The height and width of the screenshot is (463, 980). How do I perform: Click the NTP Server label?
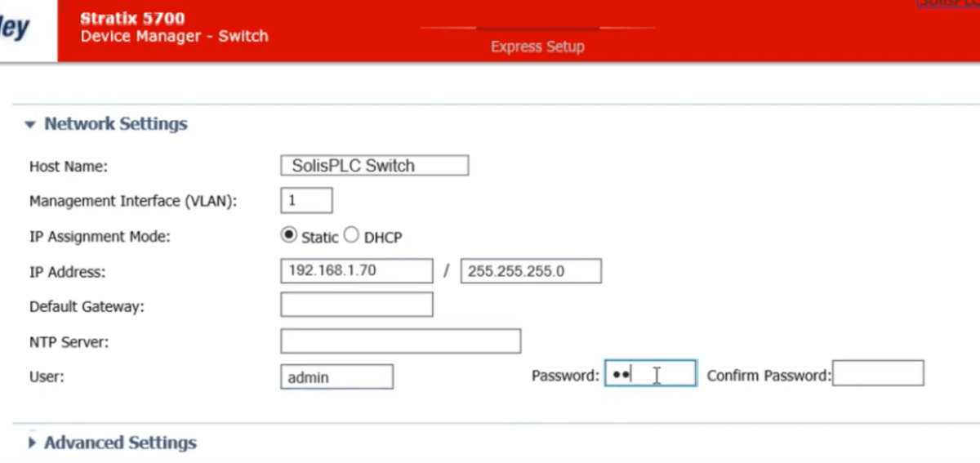coord(69,342)
